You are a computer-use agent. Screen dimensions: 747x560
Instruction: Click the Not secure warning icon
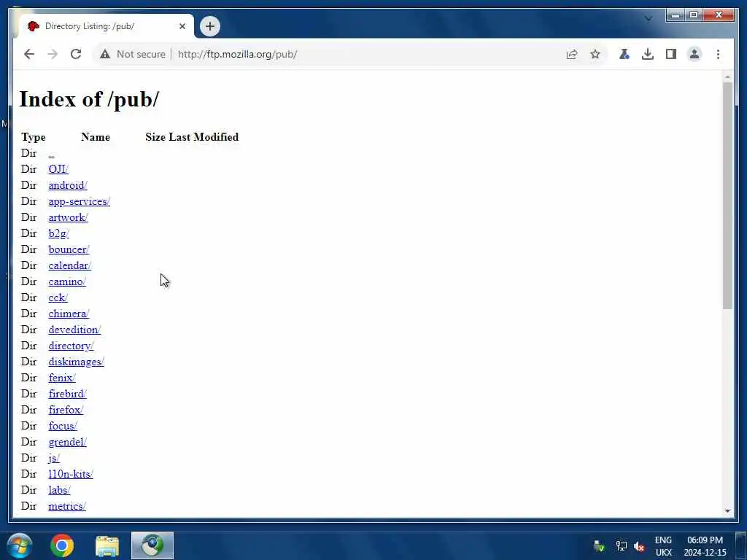coord(105,54)
